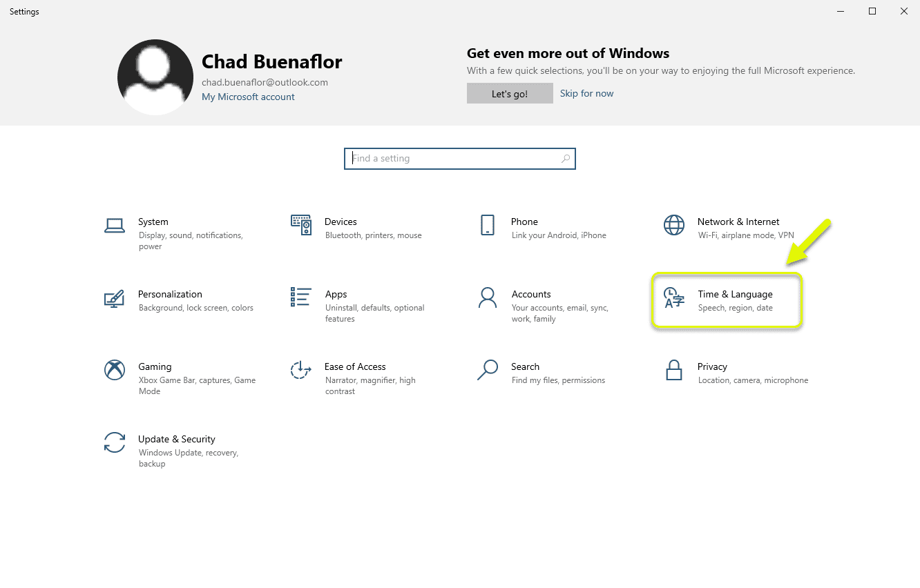The width and height of the screenshot is (920, 588).
Task: Open the My Microsoft account link
Action: (x=248, y=97)
